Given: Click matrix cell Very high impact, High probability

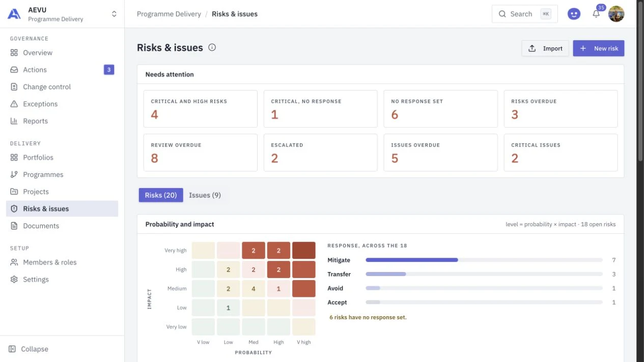Looking at the screenshot, I should 278,251.
